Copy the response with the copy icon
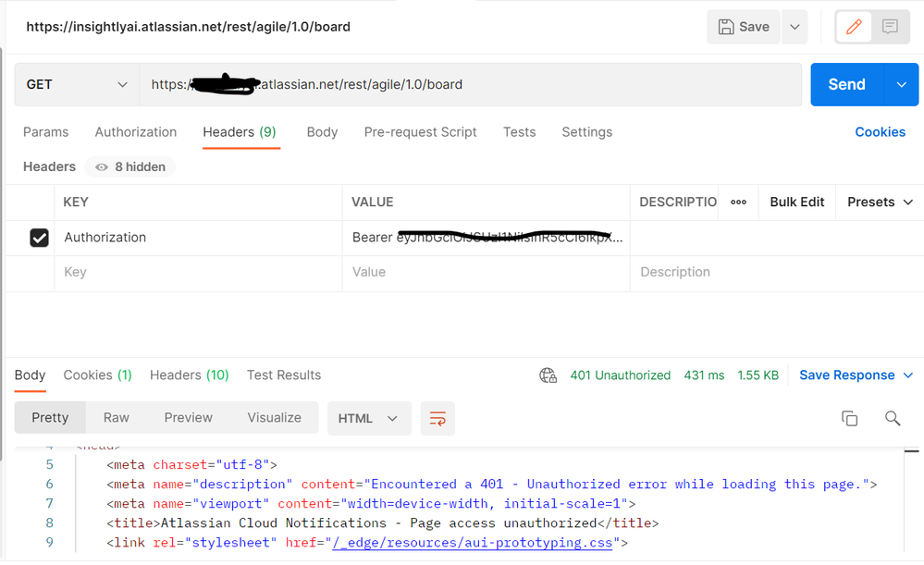 (x=849, y=419)
